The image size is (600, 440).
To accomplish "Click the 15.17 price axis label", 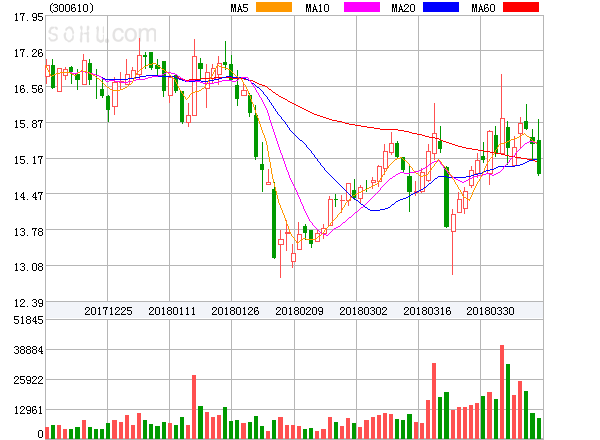I will tap(29, 160).
